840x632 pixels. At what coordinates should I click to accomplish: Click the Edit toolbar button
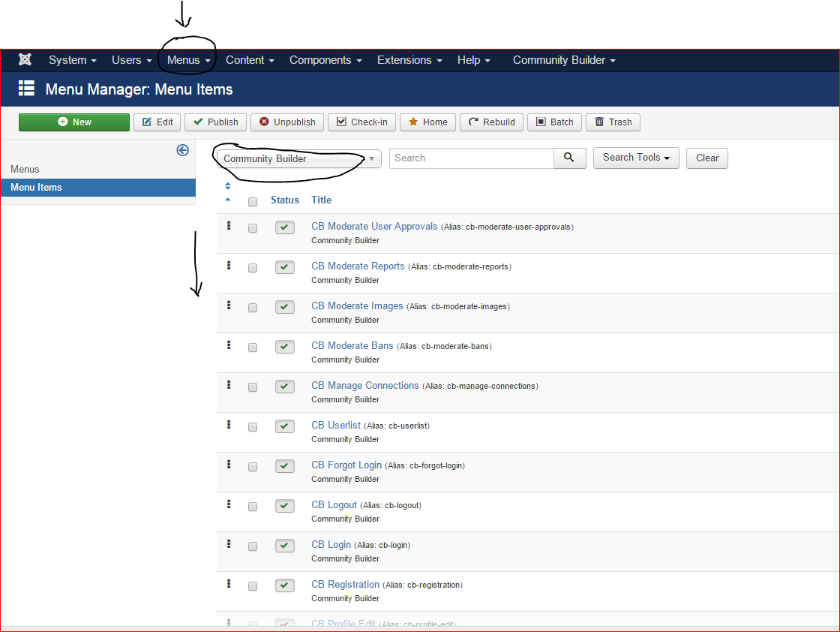pyautogui.click(x=157, y=122)
